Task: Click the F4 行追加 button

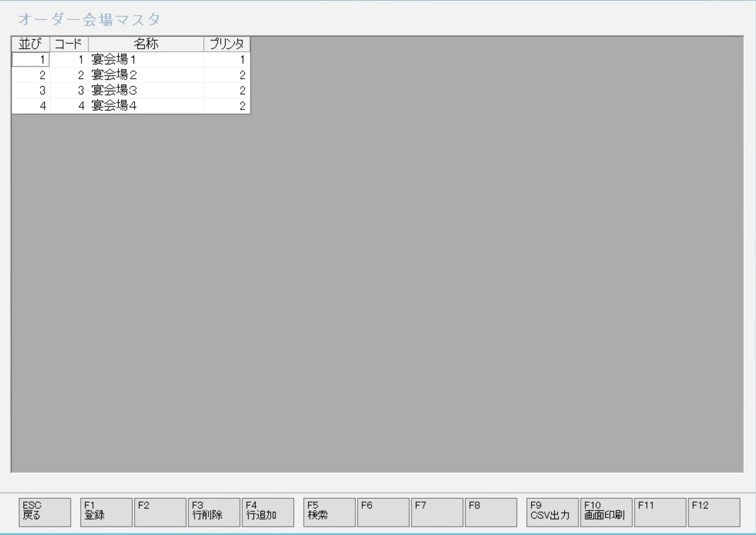Action: pyautogui.click(x=268, y=512)
